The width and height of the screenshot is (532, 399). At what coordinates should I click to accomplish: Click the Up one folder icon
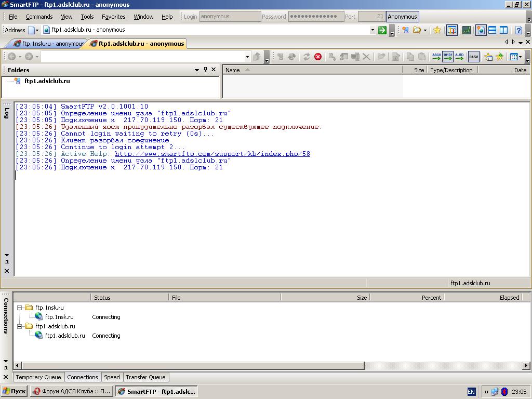pos(257,57)
